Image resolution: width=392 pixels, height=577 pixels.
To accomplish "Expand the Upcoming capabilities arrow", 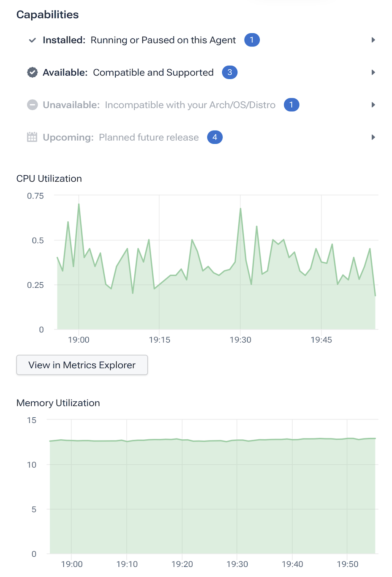I will pyautogui.click(x=373, y=137).
